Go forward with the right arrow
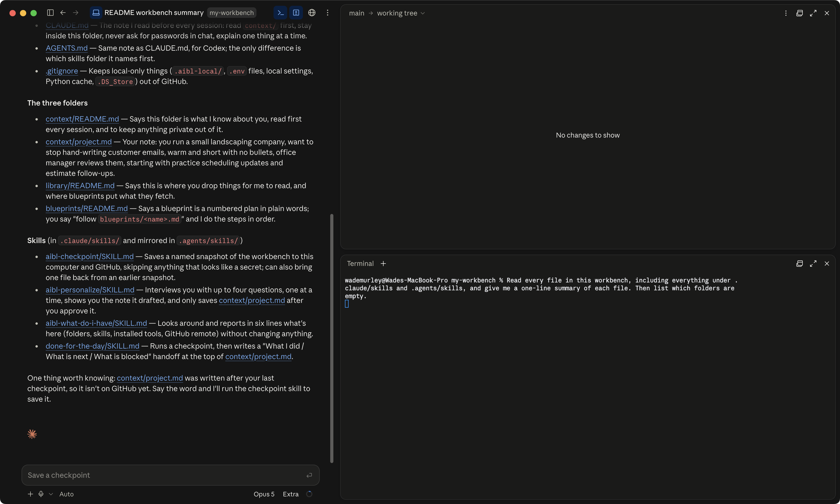The height and width of the screenshot is (504, 840). (76, 13)
